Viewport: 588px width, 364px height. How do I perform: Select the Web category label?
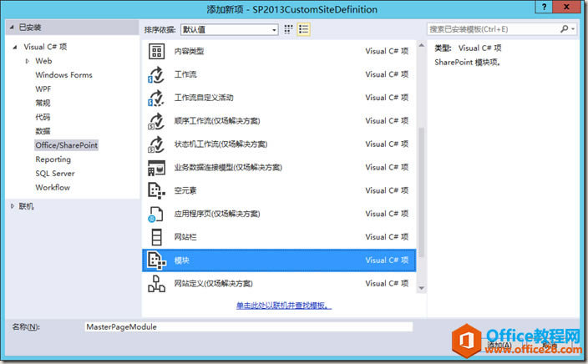43,61
